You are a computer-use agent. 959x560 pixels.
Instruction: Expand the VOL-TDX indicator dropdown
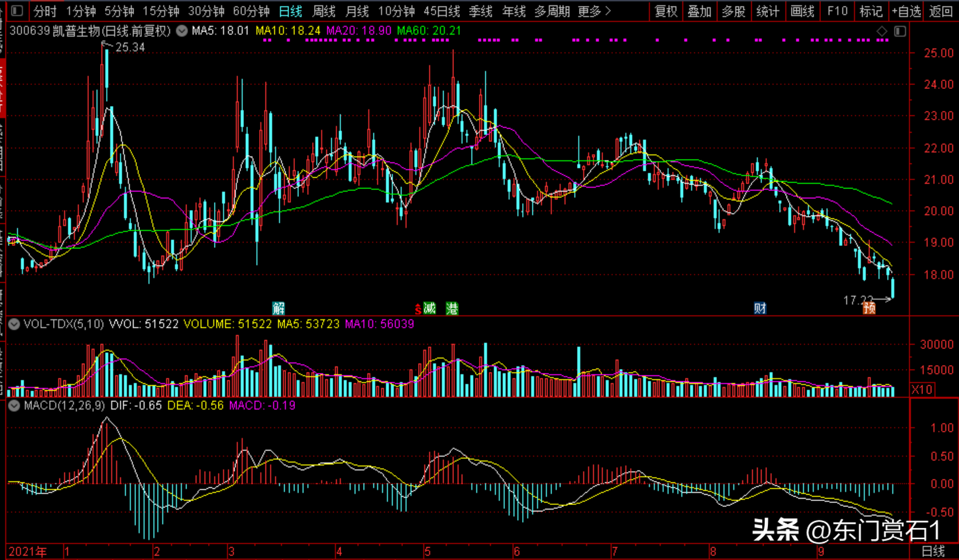click(14, 324)
